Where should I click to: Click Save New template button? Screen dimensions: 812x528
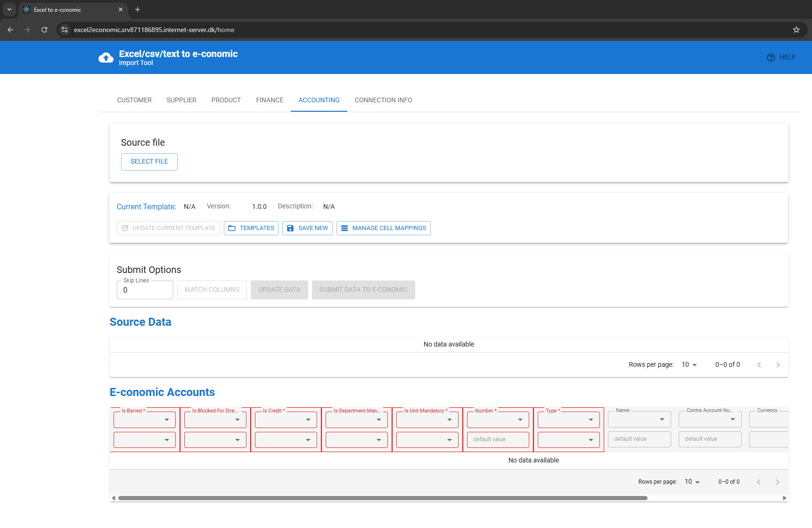tap(308, 228)
